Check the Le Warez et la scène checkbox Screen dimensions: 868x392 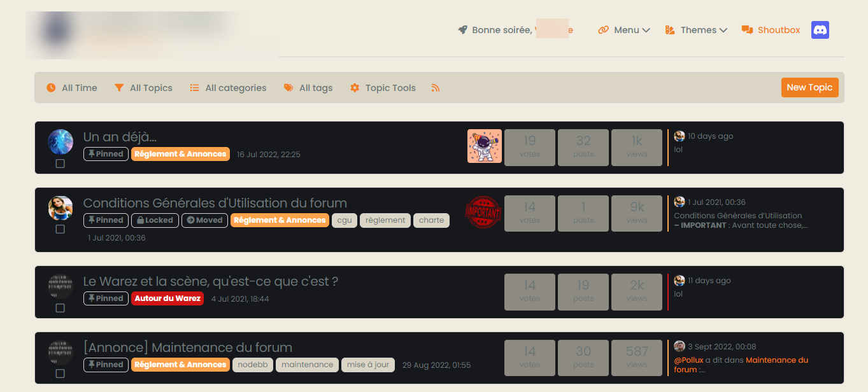[x=60, y=308]
